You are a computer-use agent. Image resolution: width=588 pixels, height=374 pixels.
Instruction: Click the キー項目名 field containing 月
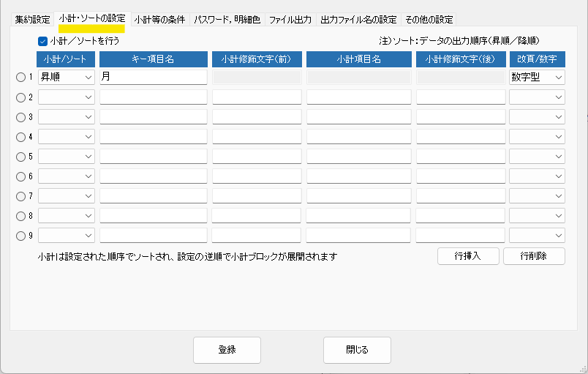pos(154,77)
